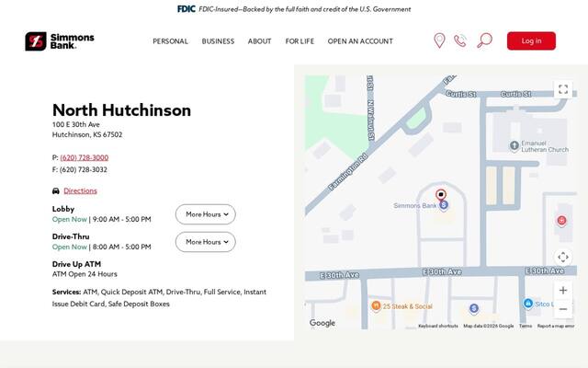Viewport: 588px width, 368px height.
Task: Open map camera controls icon
Action: [x=563, y=257]
